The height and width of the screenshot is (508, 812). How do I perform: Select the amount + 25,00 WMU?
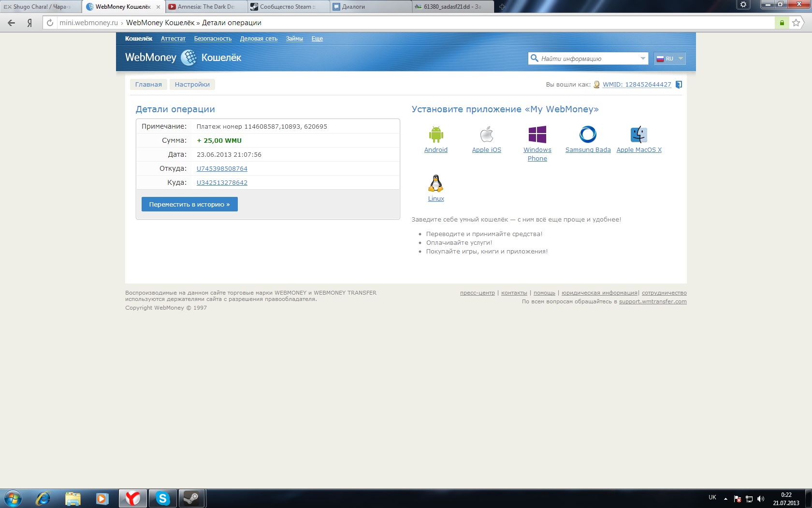(x=219, y=141)
